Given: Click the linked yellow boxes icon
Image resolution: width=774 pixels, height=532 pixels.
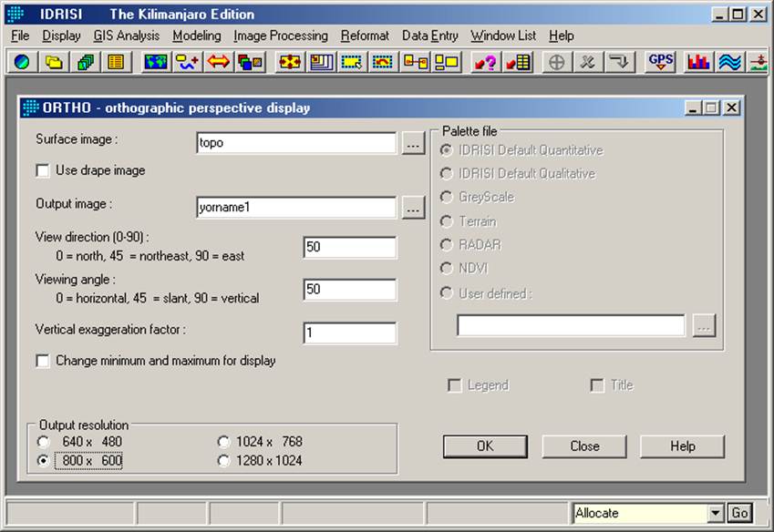Looking at the screenshot, I should 416,62.
